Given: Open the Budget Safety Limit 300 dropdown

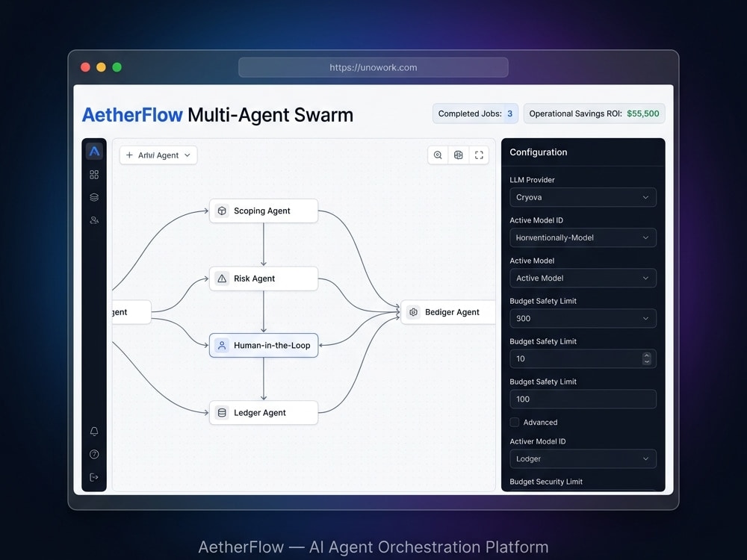Looking at the screenshot, I should (x=583, y=319).
